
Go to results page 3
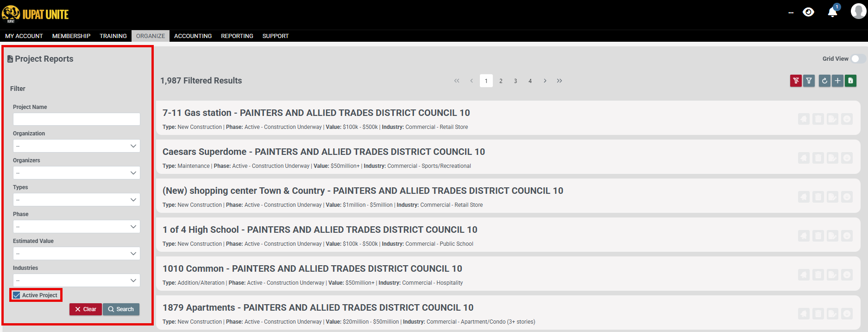point(516,81)
